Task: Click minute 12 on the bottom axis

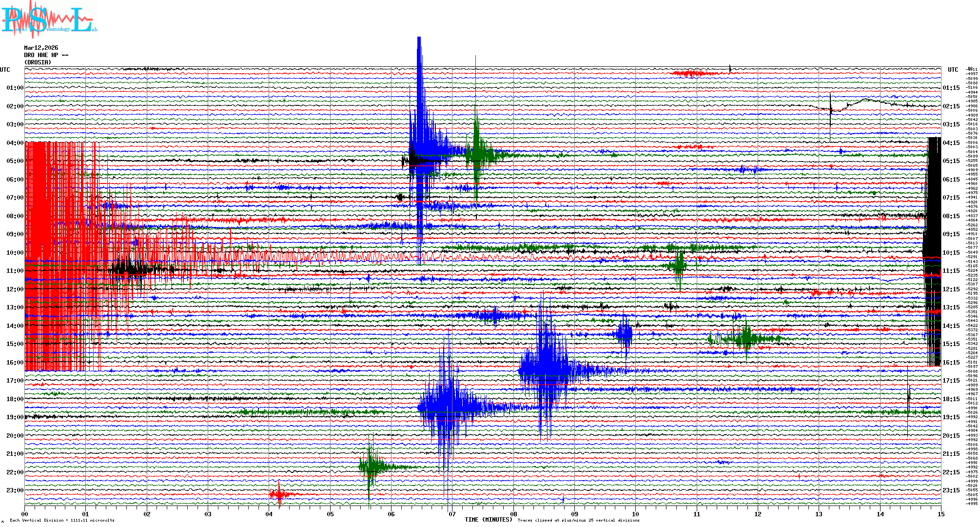Action: (758, 514)
